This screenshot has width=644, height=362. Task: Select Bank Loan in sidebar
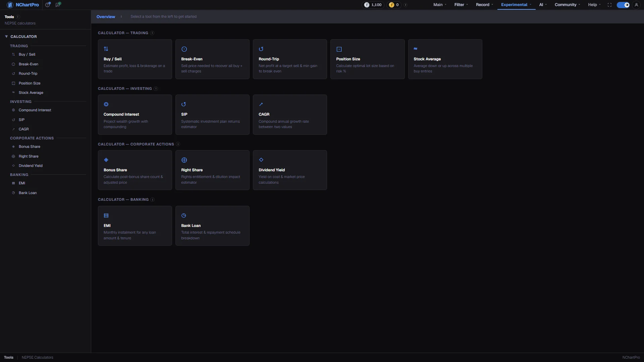45,193
